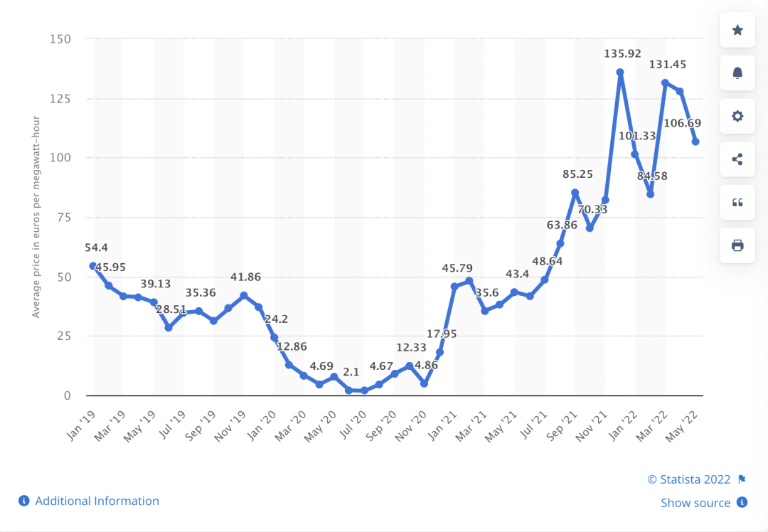
Task: Click the 41.86 data point marker
Action: click(244, 295)
